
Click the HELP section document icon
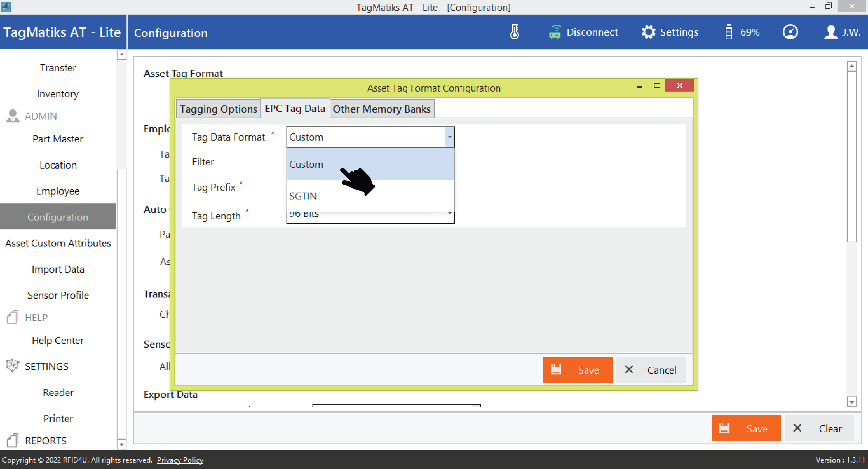point(13,317)
